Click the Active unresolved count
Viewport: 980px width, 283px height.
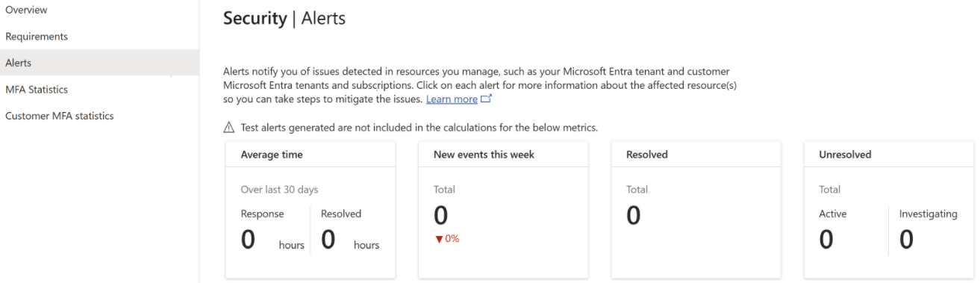pyautogui.click(x=826, y=240)
